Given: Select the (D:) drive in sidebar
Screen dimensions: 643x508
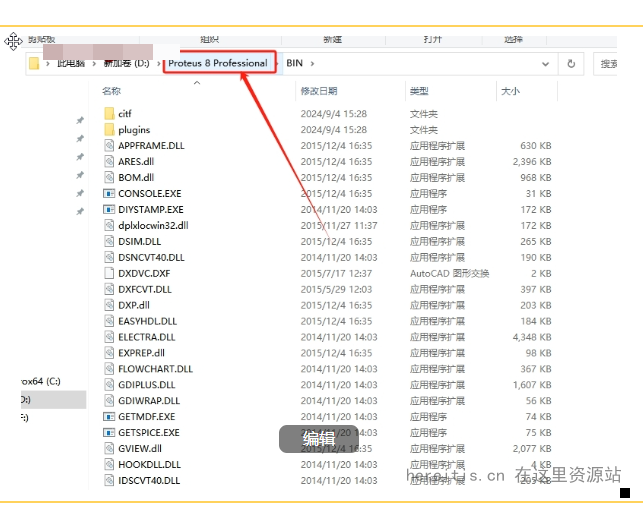Looking at the screenshot, I should [x=53, y=400].
